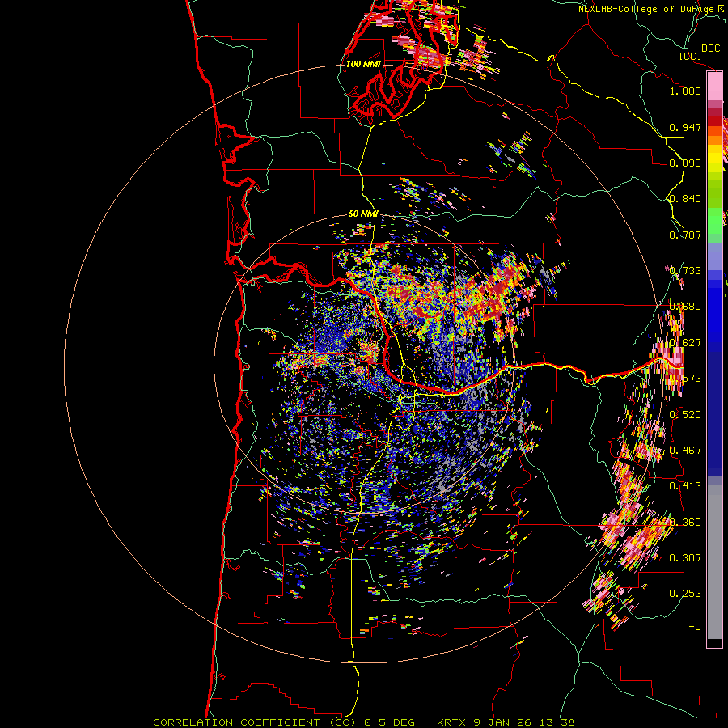This screenshot has width=728, height=728.
Task: Click the 0.947 scale value
Action: coord(685,127)
